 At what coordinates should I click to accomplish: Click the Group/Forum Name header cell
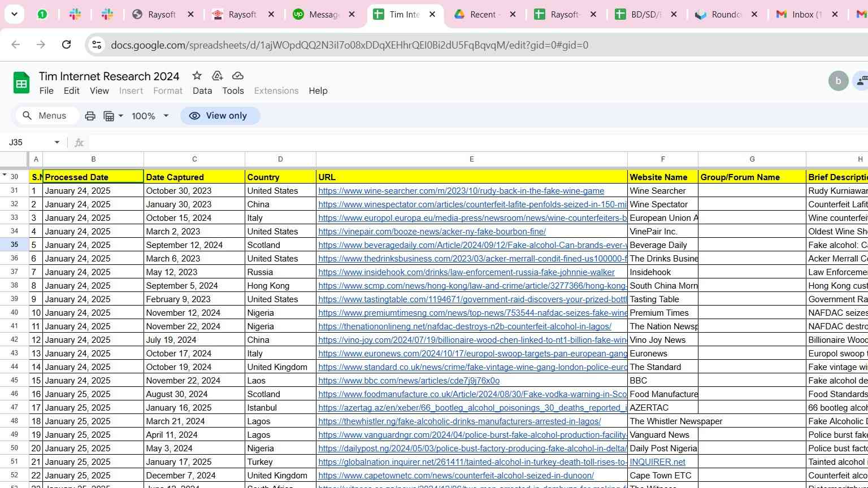click(x=752, y=177)
